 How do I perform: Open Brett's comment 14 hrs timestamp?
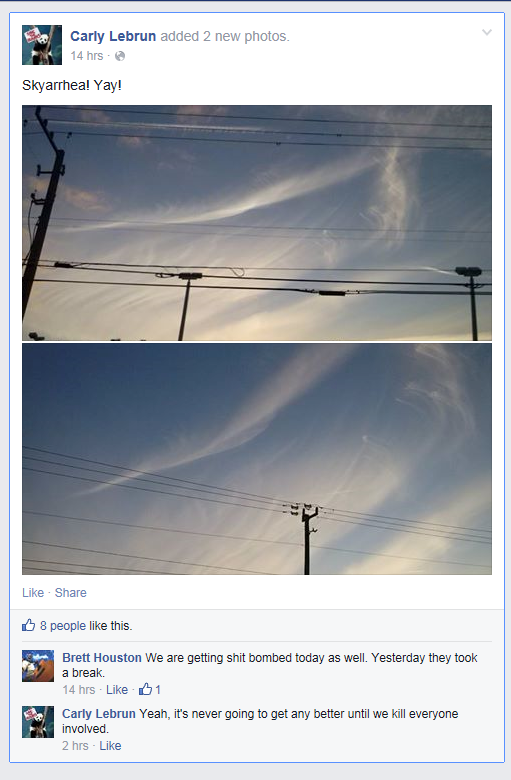79,689
